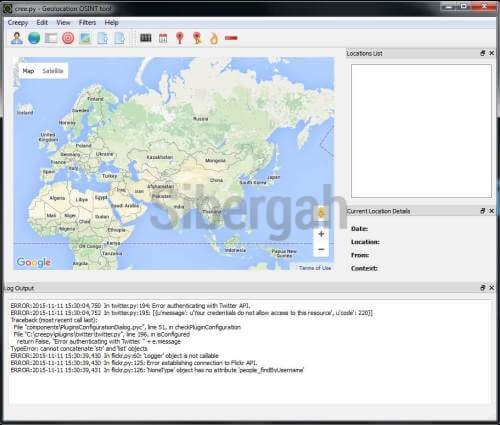Open the View menu

63,23
